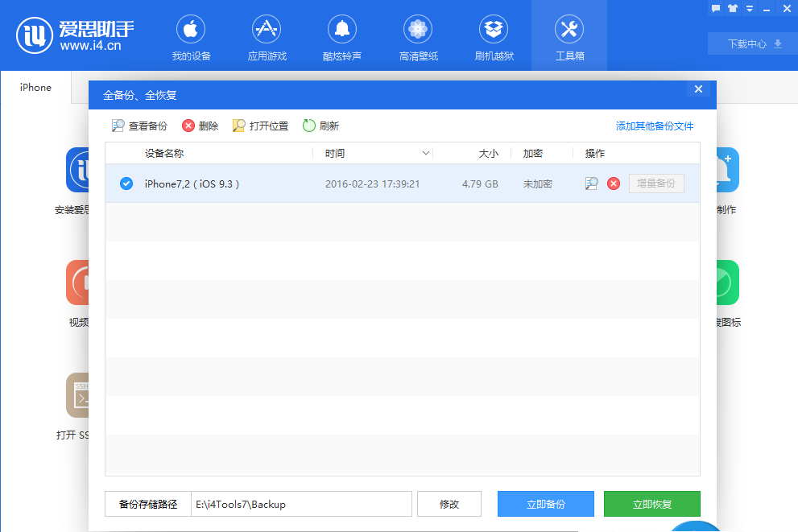The height and width of the screenshot is (532, 798).
Task: Expand the 时间 column sort arrow
Action: [425, 153]
